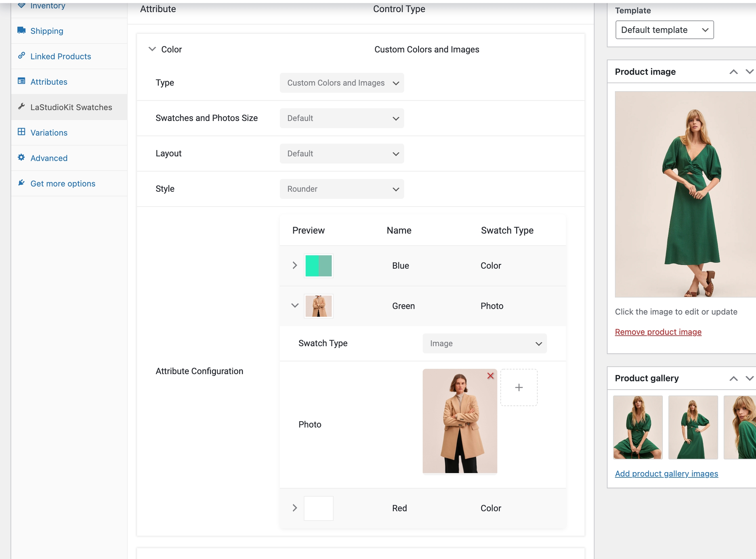Click Add product gallery images link
The image size is (756, 559).
click(666, 474)
